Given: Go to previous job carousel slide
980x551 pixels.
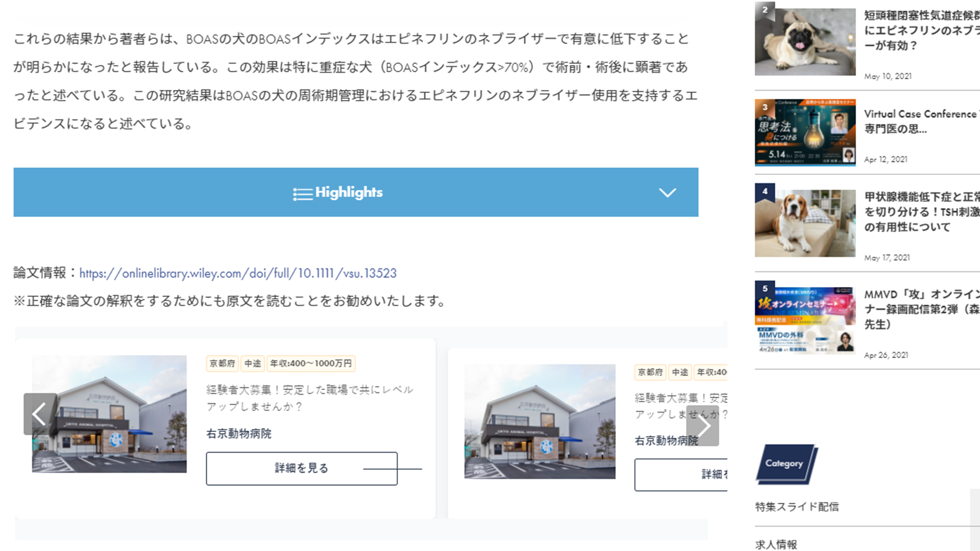Looking at the screenshot, I should [x=40, y=414].
